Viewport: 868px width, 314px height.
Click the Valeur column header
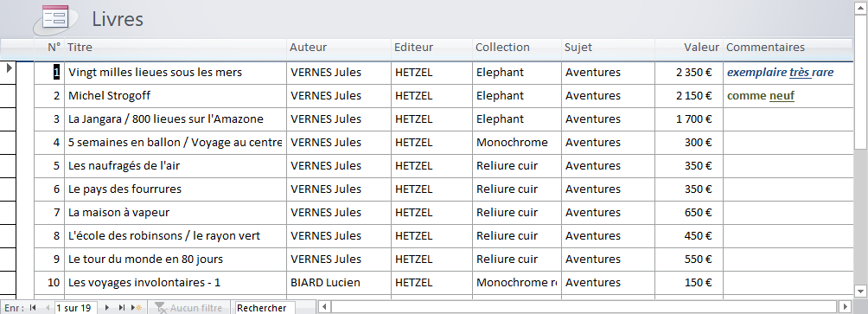(x=689, y=48)
